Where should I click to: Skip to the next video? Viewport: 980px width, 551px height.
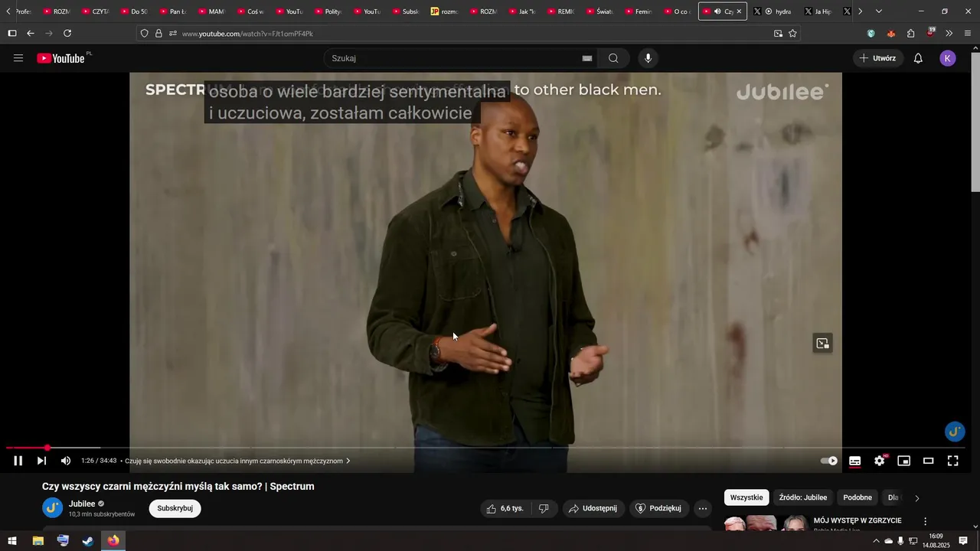pyautogui.click(x=42, y=461)
